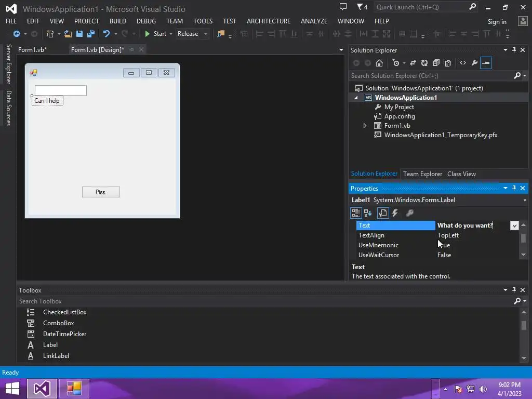Select App.config in Solution Explorer
This screenshot has width=532, height=399.
[400, 116]
